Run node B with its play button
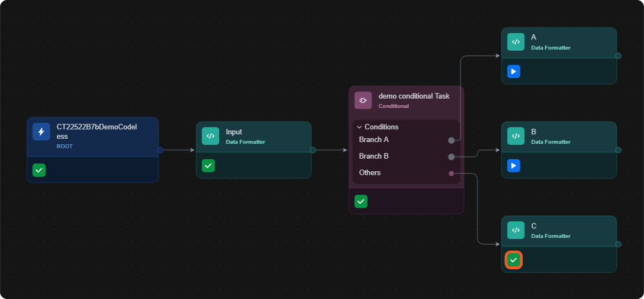The width and height of the screenshot is (644, 299). (x=514, y=166)
